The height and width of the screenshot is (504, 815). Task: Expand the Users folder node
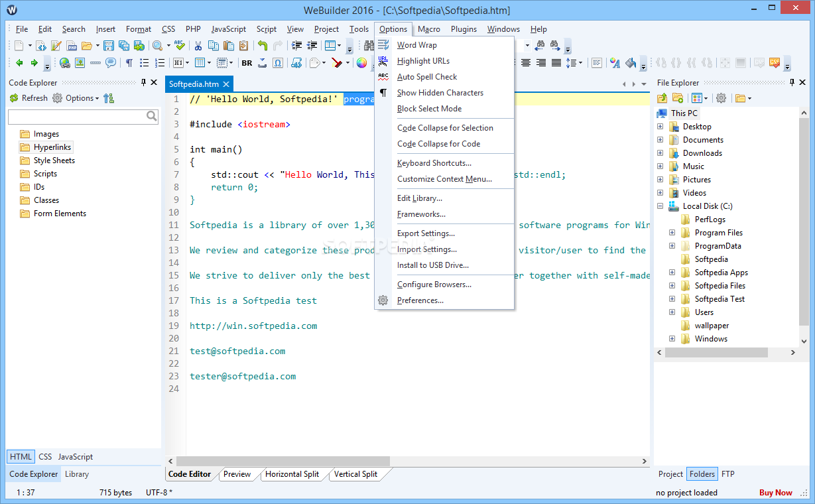[x=672, y=312]
